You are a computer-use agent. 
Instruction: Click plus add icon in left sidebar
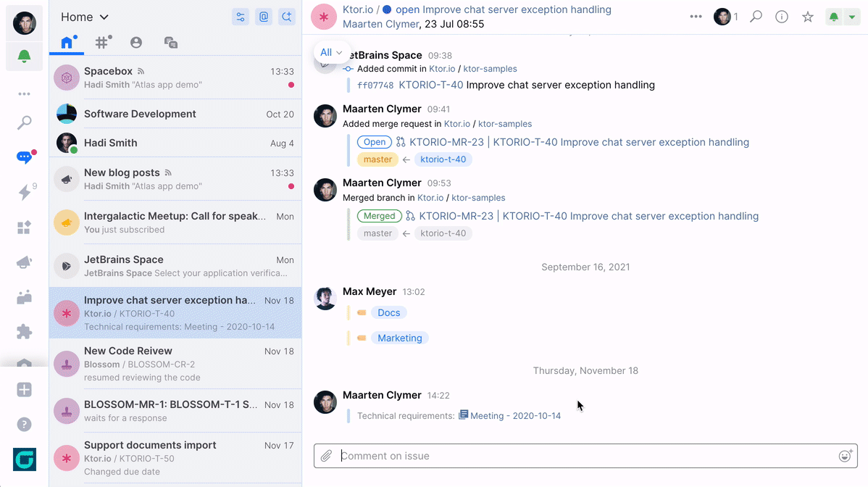tap(25, 390)
